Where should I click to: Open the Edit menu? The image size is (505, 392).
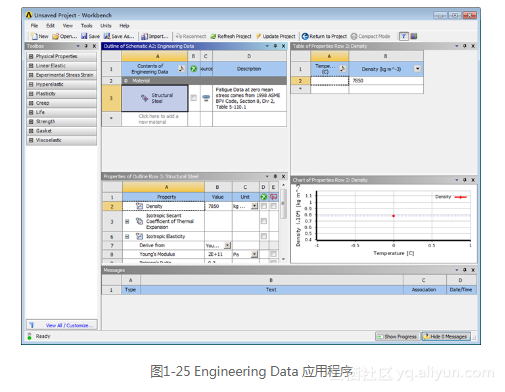tap(50, 26)
